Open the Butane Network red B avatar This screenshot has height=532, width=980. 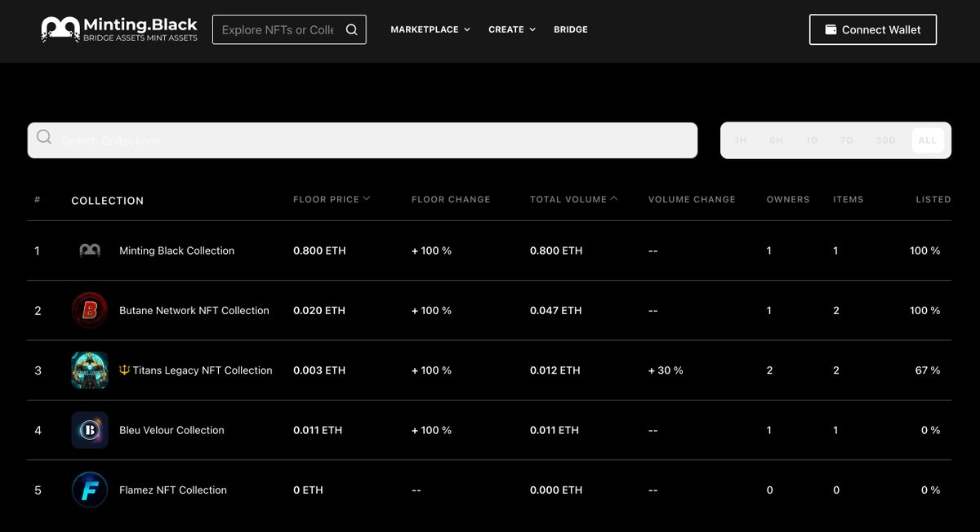click(x=90, y=310)
